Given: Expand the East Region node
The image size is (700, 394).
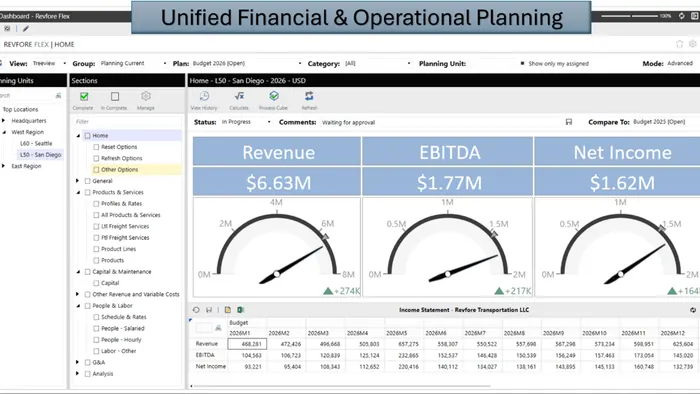Looking at the screenshot, I should click(x=4, y=166).
